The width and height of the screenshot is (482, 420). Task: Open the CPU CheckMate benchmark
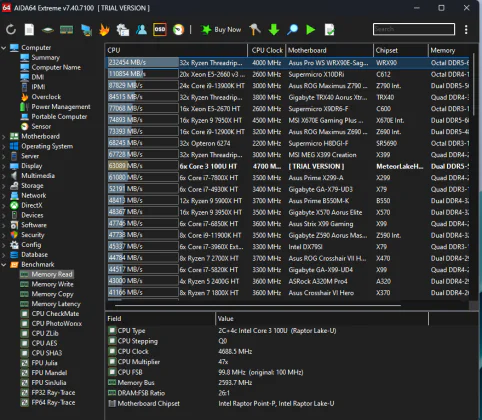(55, 314)
